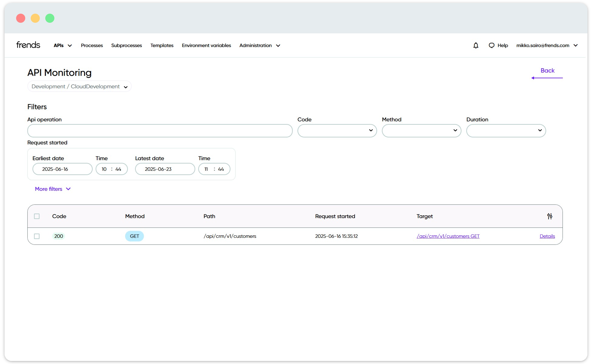Open the Duration filter dropdown
Screen dimensions: 592x364
click(506, 131)
